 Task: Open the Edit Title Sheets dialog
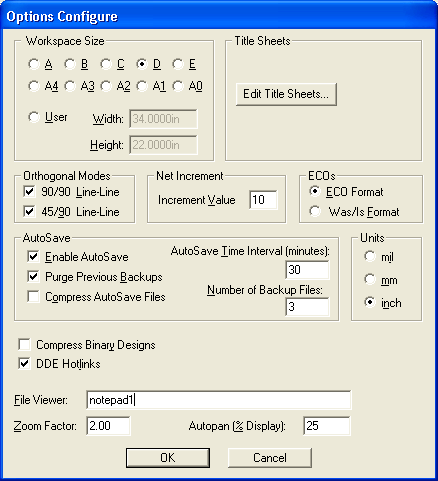coord(286,94)
